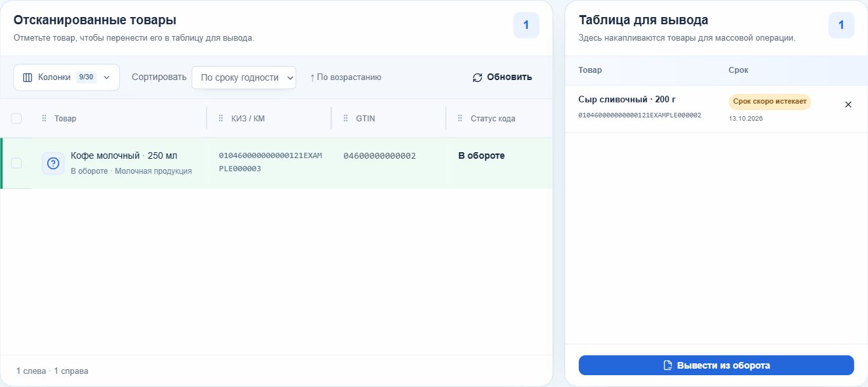The height and width of the screenshot is (387, 868).
Task: Click the В обороте · Молочная продукция subtitle
Action: coord(131,171)
